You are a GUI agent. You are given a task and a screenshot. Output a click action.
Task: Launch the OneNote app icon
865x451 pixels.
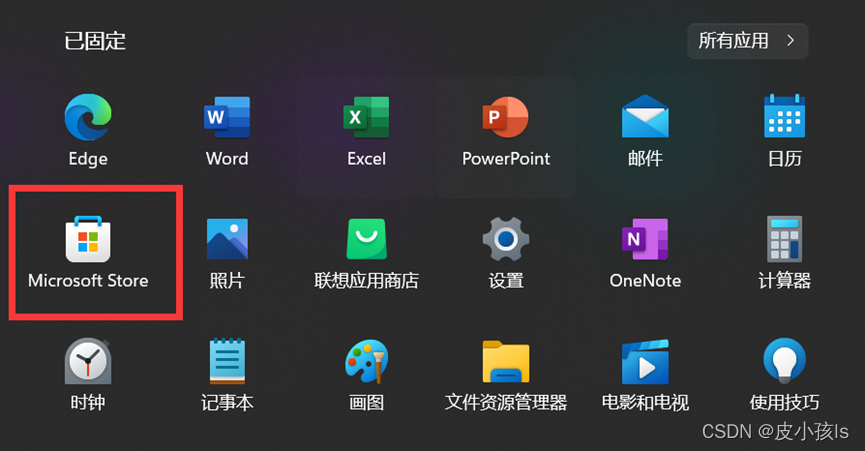[x=645, y=239]
